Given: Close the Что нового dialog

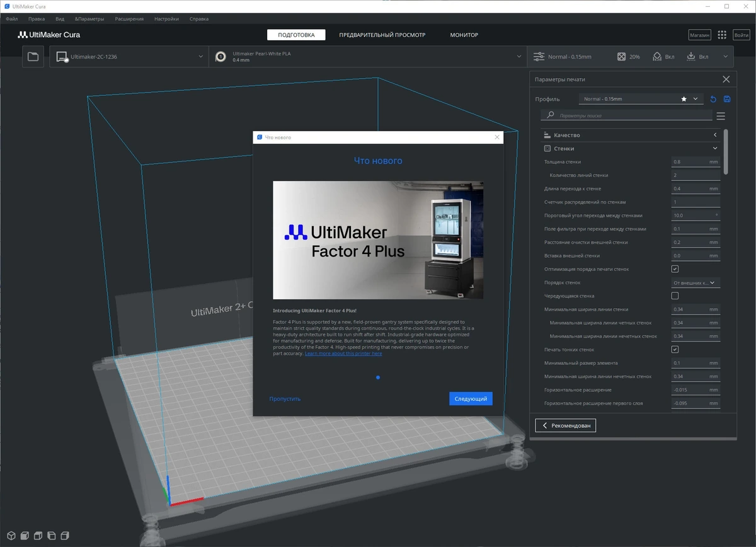Looking at the screenshot, I should point(496,137).
